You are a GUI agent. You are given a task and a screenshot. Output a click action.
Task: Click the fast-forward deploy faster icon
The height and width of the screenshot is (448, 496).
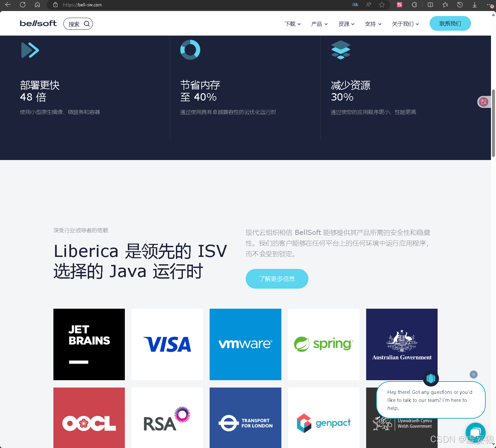point(30,50)
